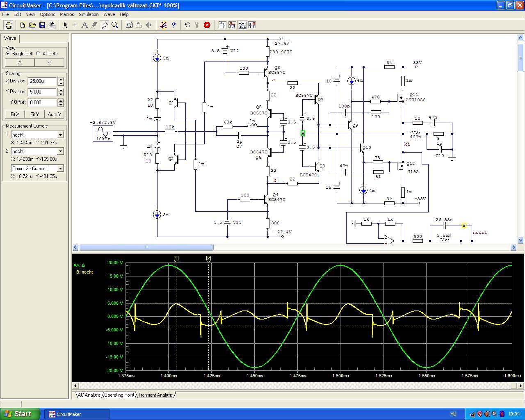Click the Save floppy disk icon

point(42,25)
